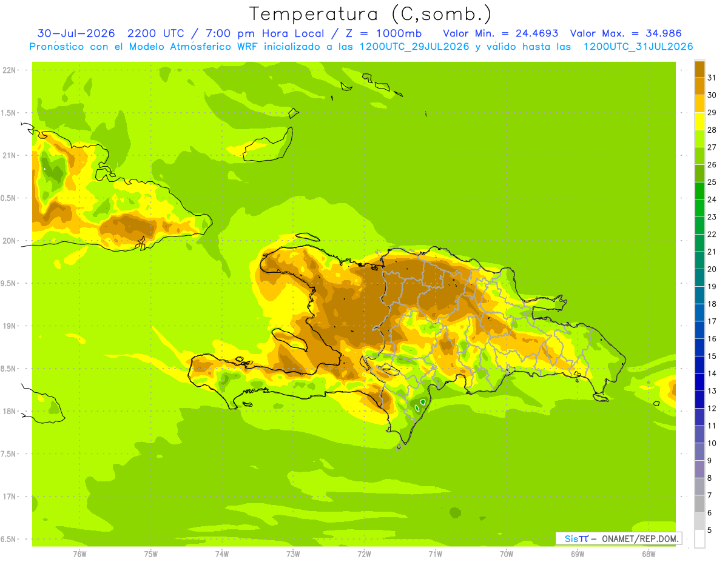Click legend value "25"
728x562 pixels.
point(712,182)
